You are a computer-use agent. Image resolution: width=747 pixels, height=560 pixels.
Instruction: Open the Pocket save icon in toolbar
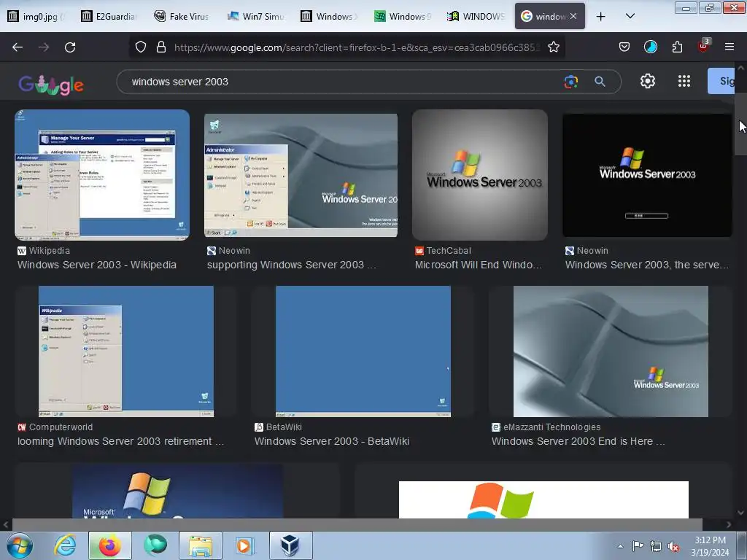(x=624, y=47)
